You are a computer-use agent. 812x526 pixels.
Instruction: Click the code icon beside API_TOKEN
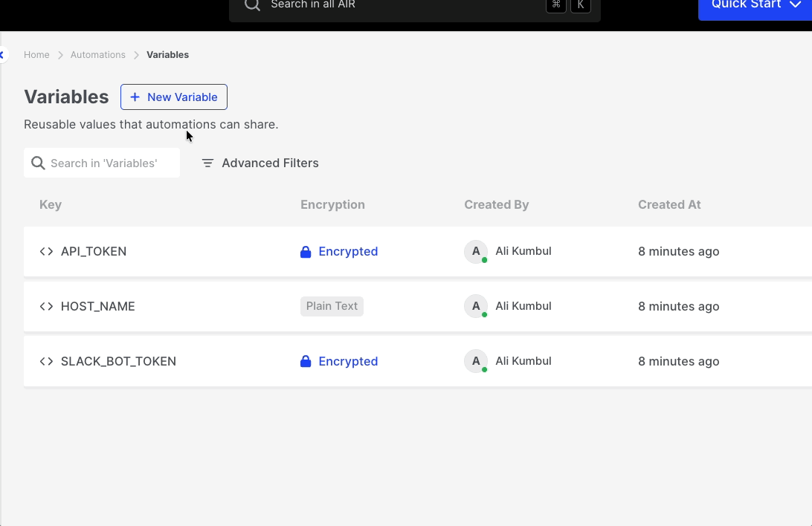click(47, 251)
